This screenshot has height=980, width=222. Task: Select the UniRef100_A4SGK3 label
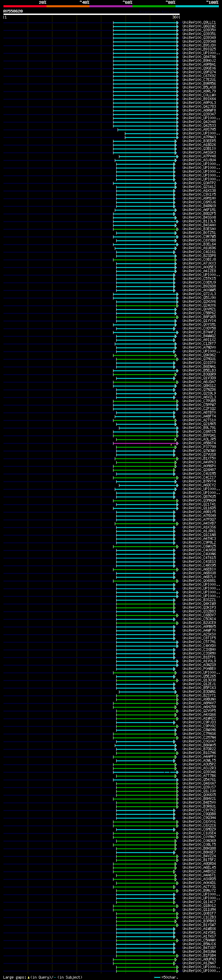tap(199, 153)
